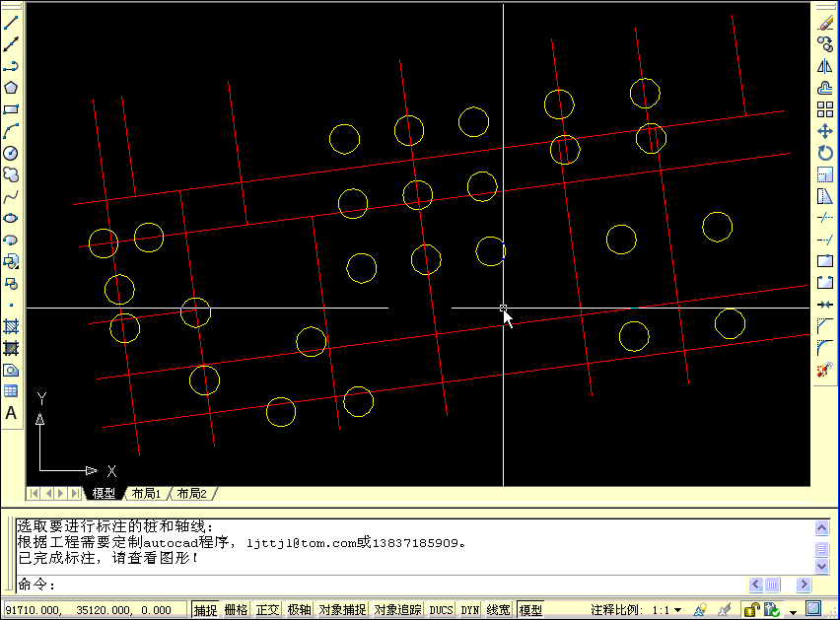
Task: Select the Fillet tool
Action: (x=825, y=347)
